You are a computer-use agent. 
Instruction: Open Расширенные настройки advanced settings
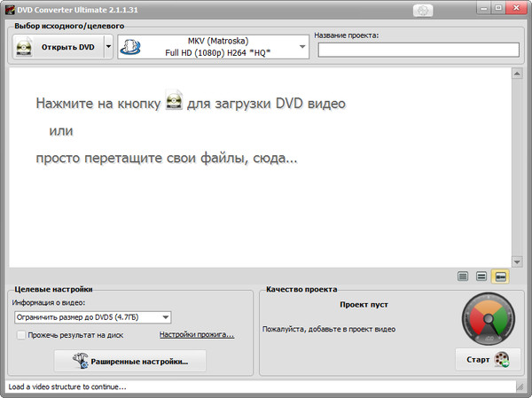129,361
